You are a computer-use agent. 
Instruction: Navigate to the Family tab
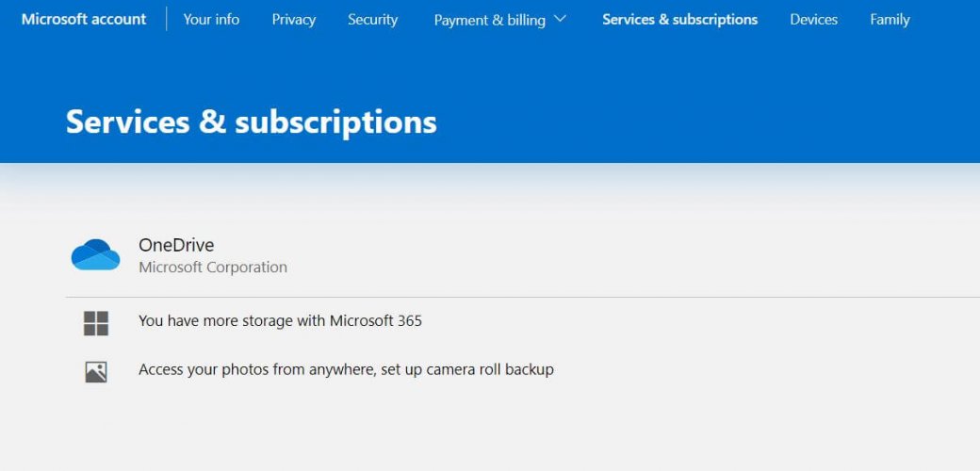point(890,20)
